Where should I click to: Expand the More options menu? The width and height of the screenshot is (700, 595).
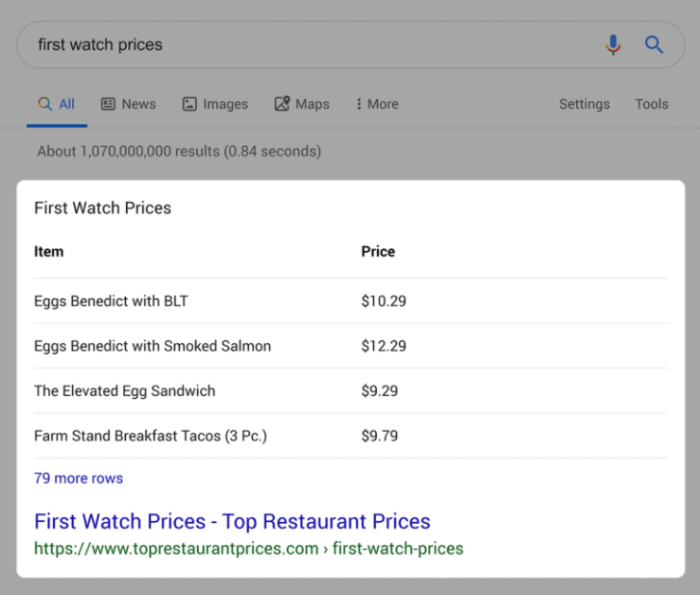click(377, 104)
